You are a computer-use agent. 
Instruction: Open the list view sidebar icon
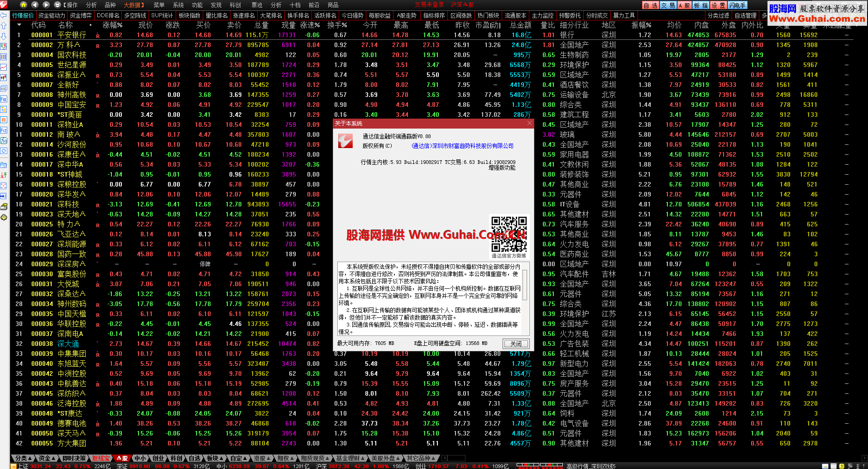pyautogui.click(x=4, y=57)
